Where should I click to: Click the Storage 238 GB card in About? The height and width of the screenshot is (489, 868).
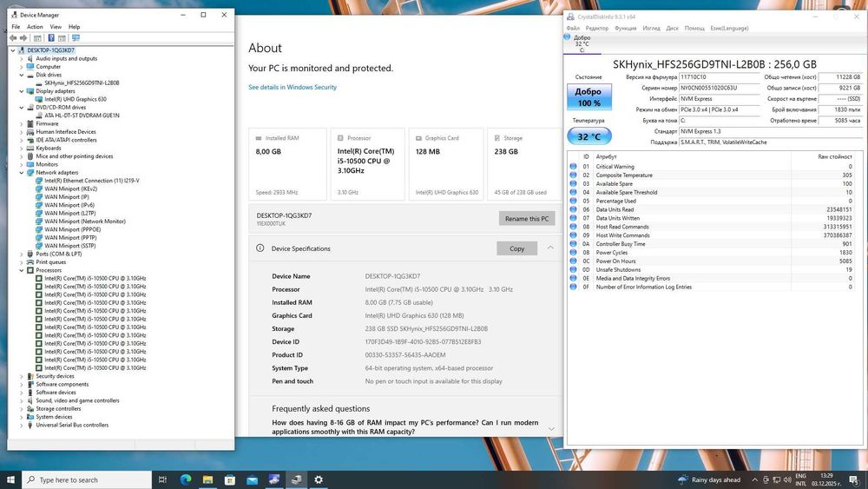[526, 164]
